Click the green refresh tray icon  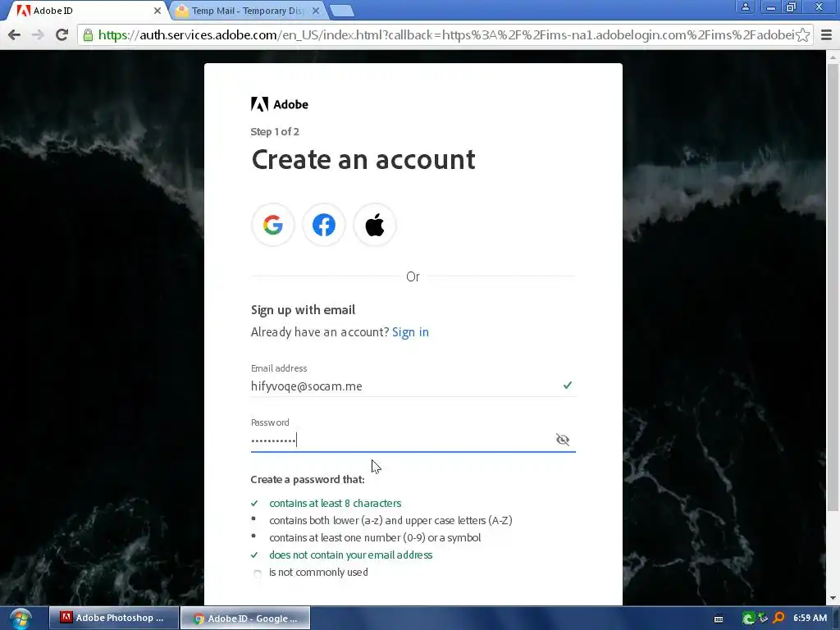point(748,619)
